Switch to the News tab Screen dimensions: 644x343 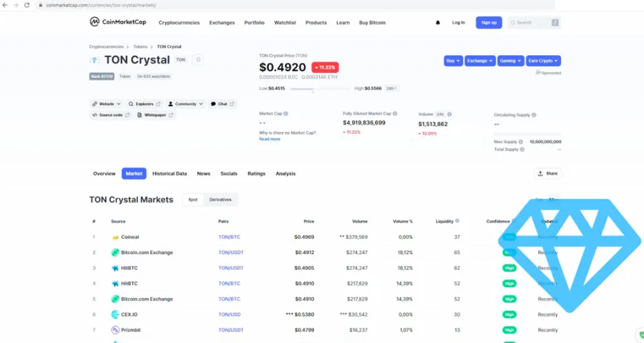204,174
